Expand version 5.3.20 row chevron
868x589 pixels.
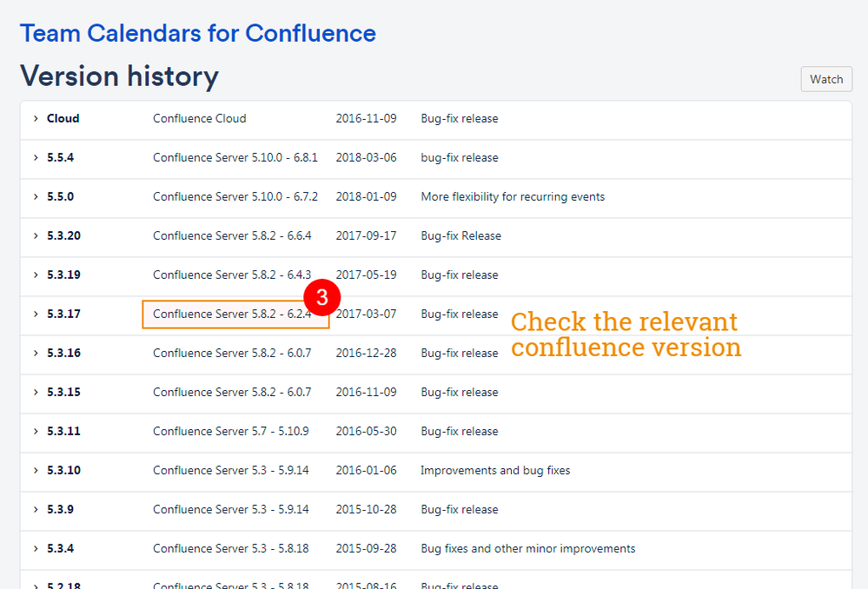[x=36, y=235]
